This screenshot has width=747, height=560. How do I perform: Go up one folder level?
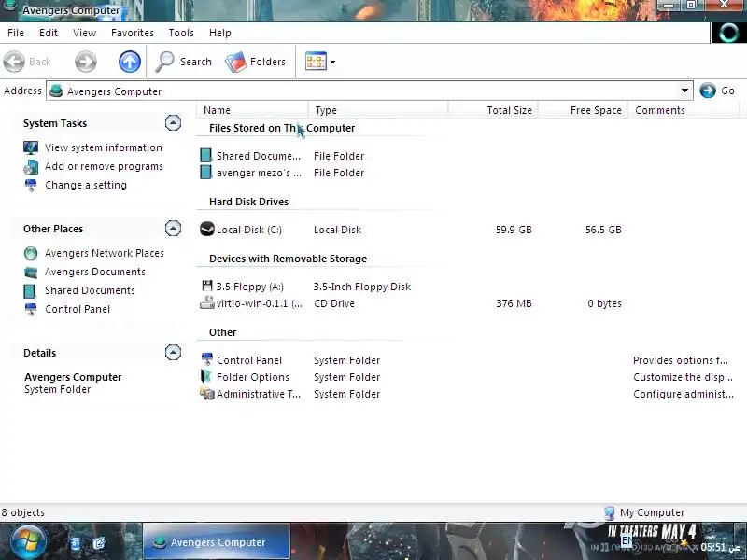130,62
